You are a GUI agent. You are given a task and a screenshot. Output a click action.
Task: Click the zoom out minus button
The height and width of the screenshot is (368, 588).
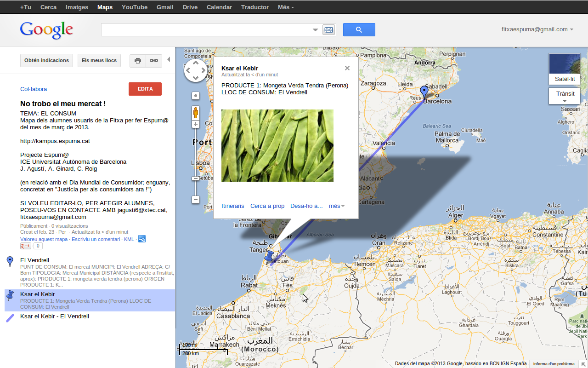click(196, 200)
